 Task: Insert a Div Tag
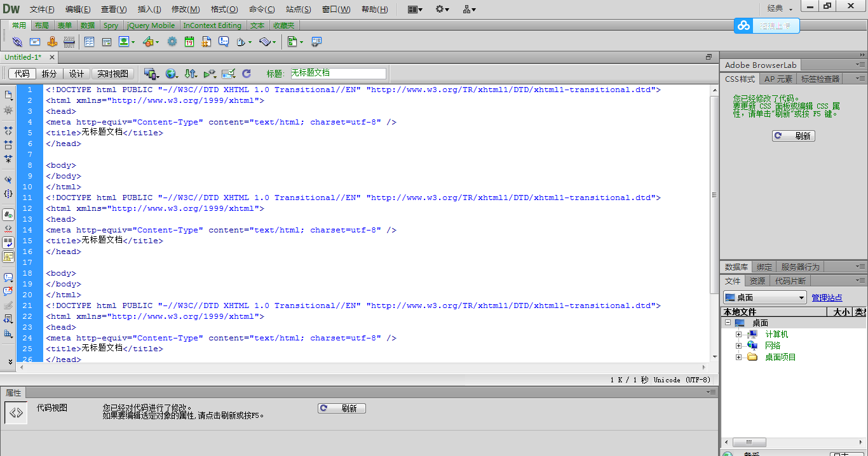[106, 41]
